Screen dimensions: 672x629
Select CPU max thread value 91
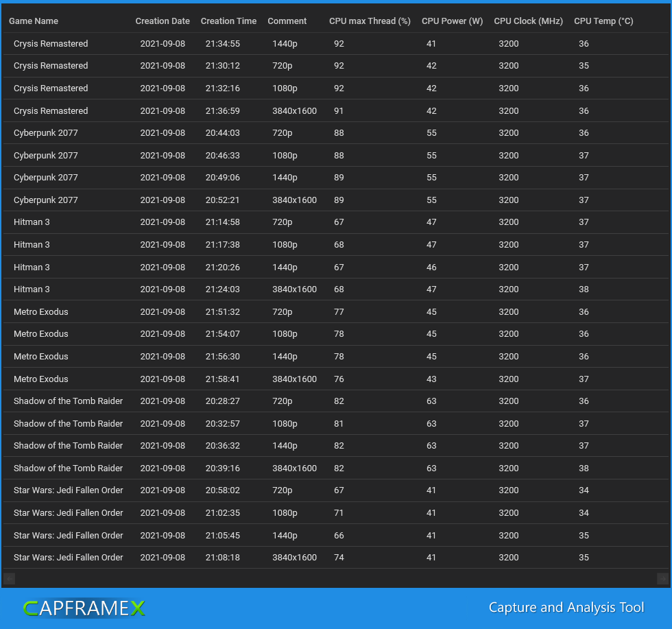[x=339, y=110]
